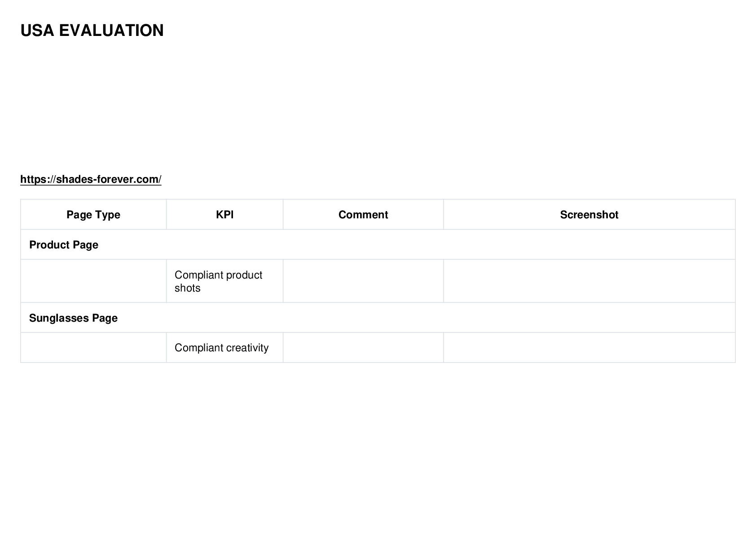Screen dimensions: 756x535
Task: Click the Sunglasses Page section row
Action: (378, 318)
